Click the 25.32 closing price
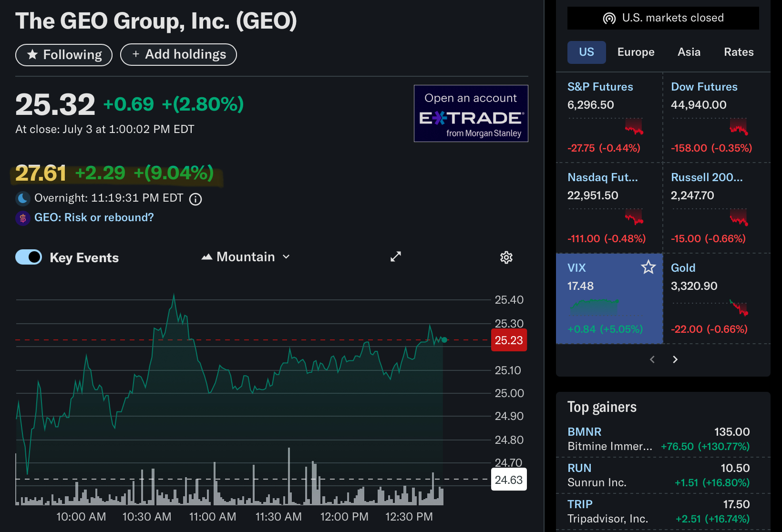 [55, 104]
